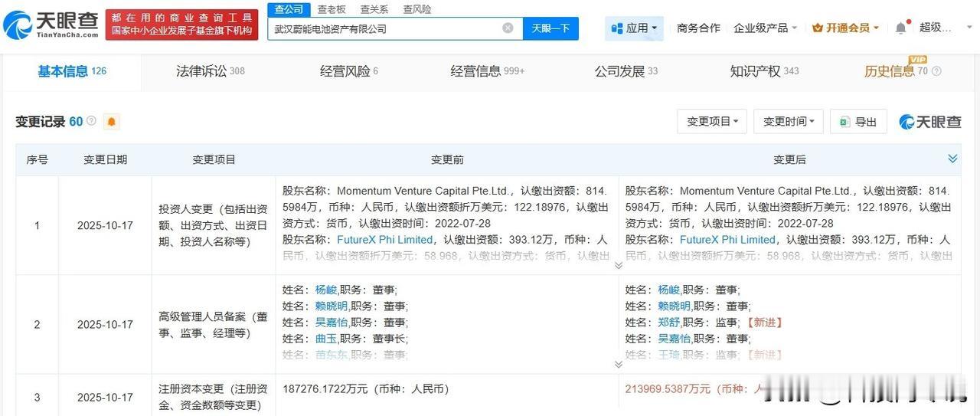Click the 2025-10-17 date in row 2
This screenshot has width=980, height=416.
(x=106, y=325)
